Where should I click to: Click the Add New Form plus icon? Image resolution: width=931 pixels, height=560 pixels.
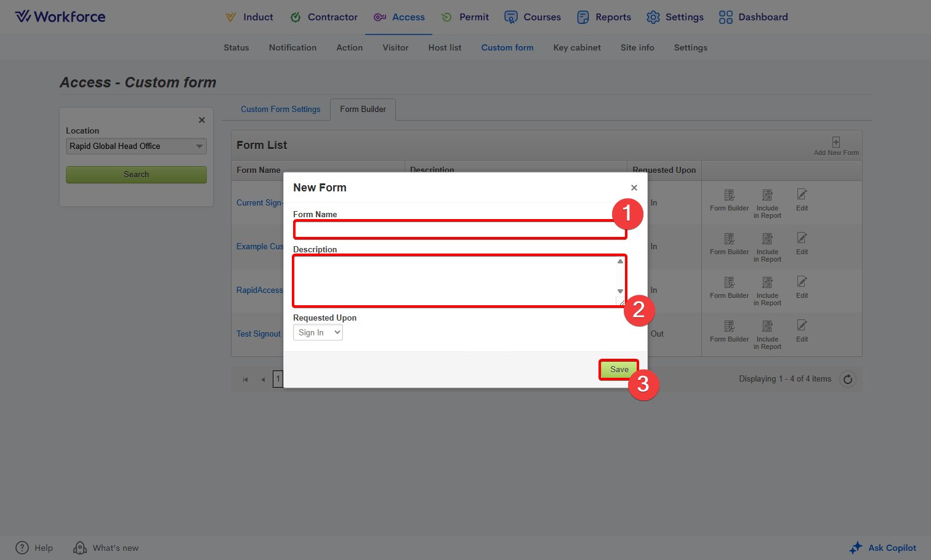coord(836,142)
